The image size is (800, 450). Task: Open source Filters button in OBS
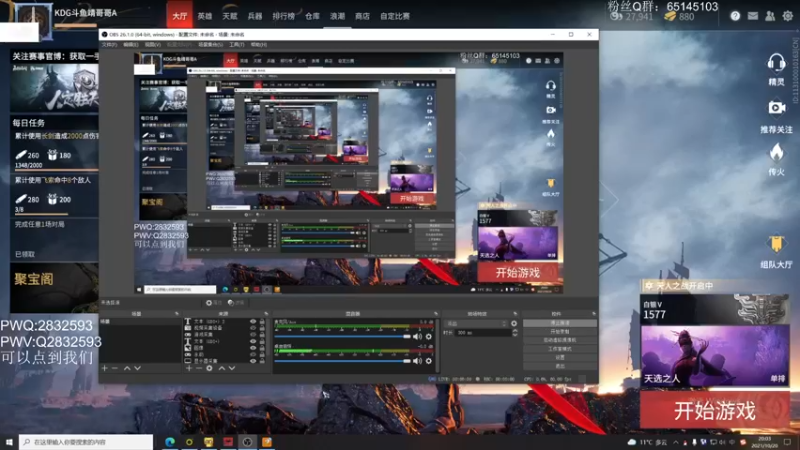coord(236,303)
